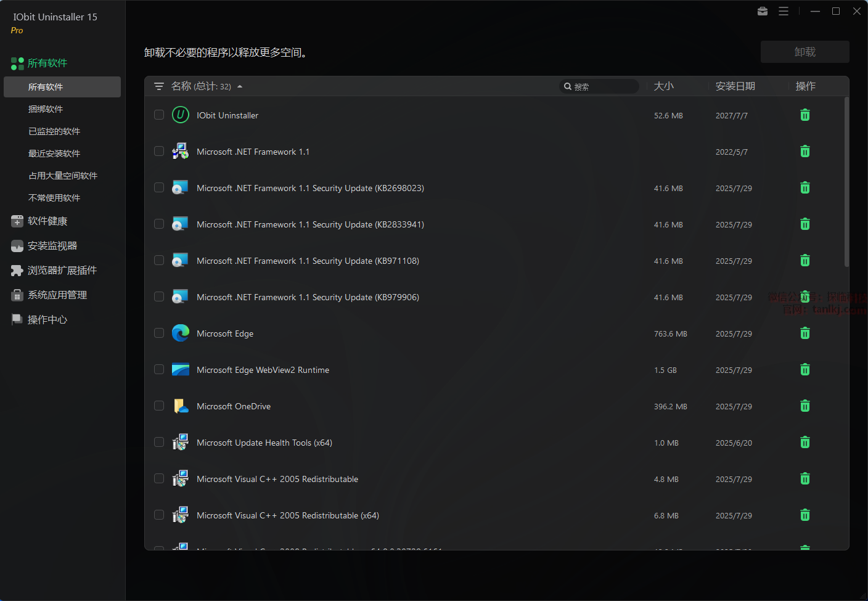
Task: Click delete icon for Microsoft OneDrive row
Action: coord(805,406)
